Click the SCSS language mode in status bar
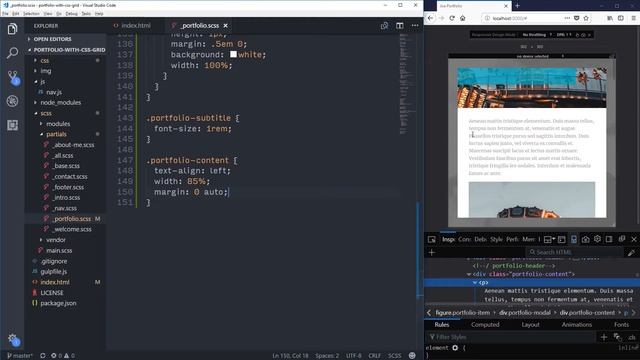The height and width of the screenshot is (360, 640). (394, 356)
